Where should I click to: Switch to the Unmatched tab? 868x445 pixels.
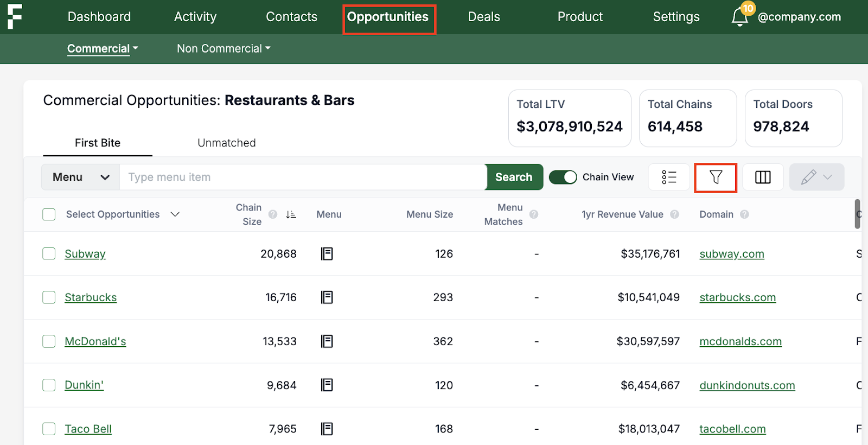[227, 143]
